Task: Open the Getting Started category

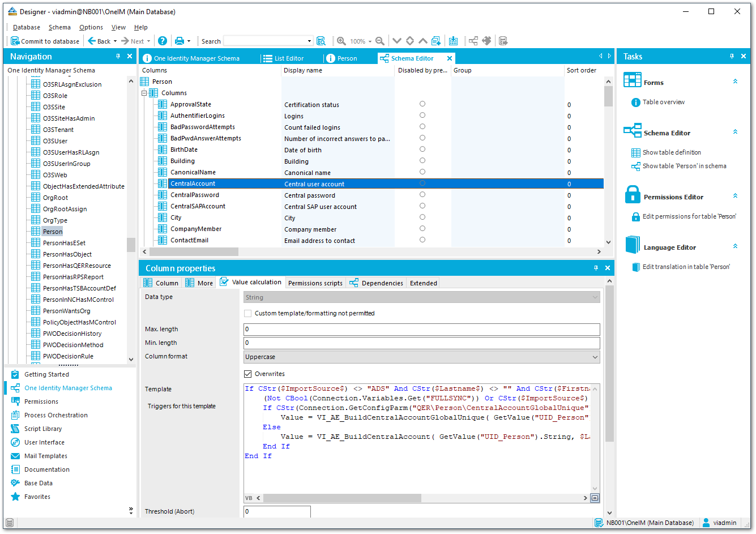Action: pyautogui.click(x=46, y=374)
